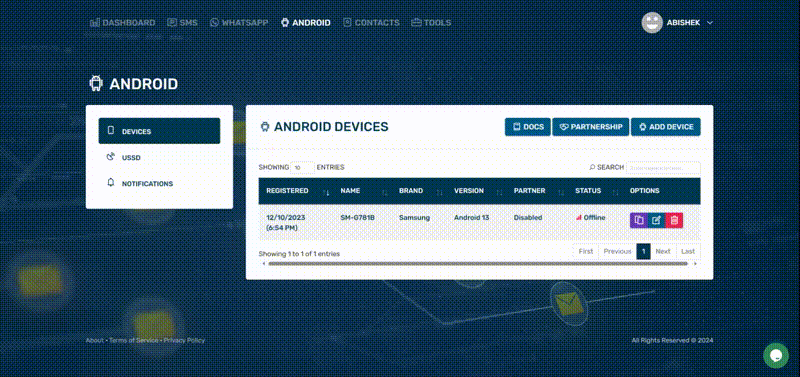Click 'Showing 1 to 1 of 1 entries' text
The width and height of the screenshot is (800, 377).
click(x=299, y=254)
